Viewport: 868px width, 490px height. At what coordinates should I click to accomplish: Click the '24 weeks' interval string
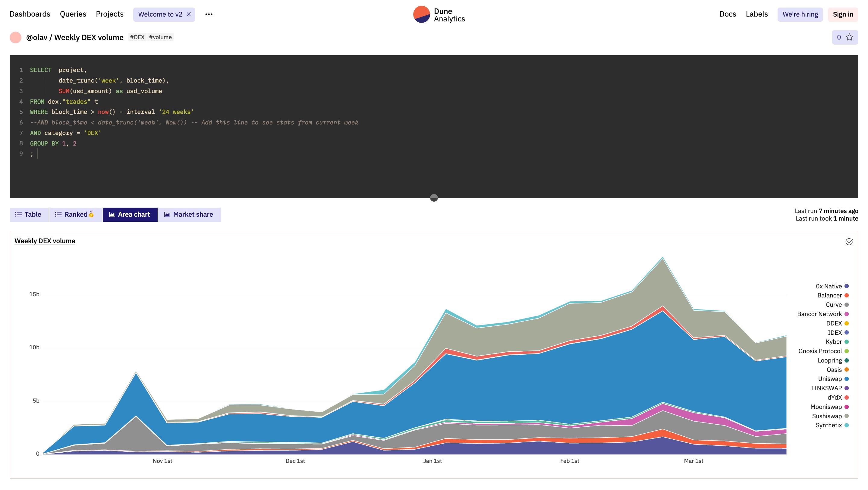click(176, 112)
